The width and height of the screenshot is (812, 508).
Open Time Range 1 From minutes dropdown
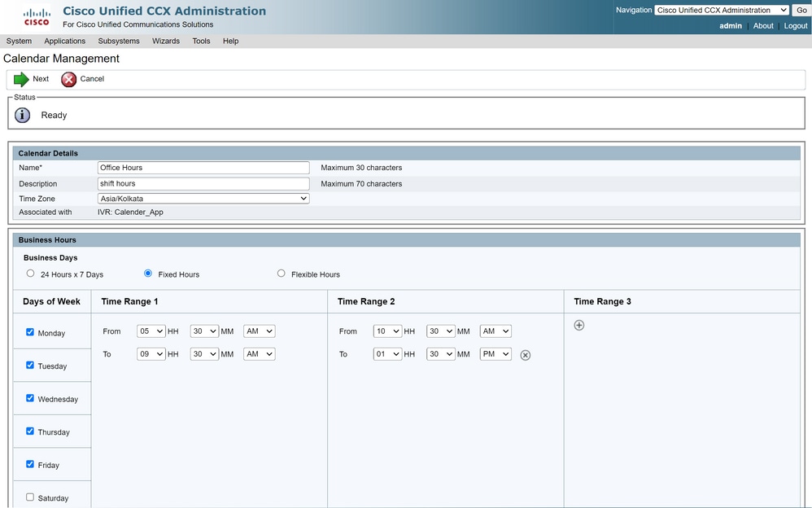coord(204,331)
